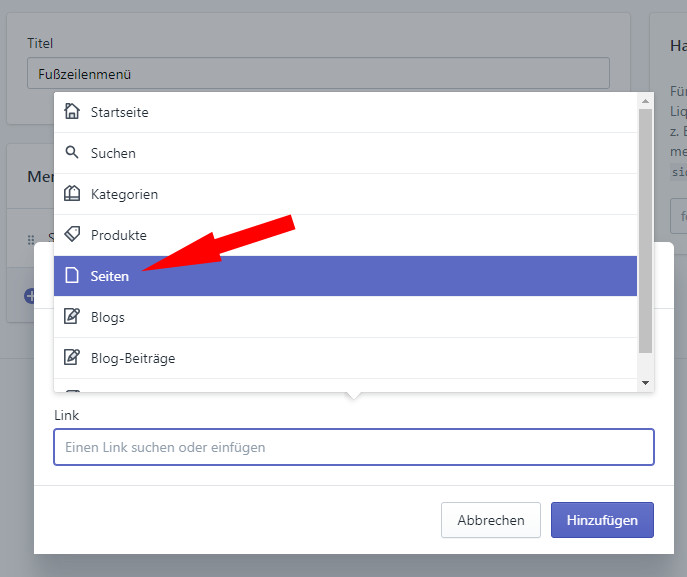Focus the Link search input field
The image size is (687, 577).
354,447
